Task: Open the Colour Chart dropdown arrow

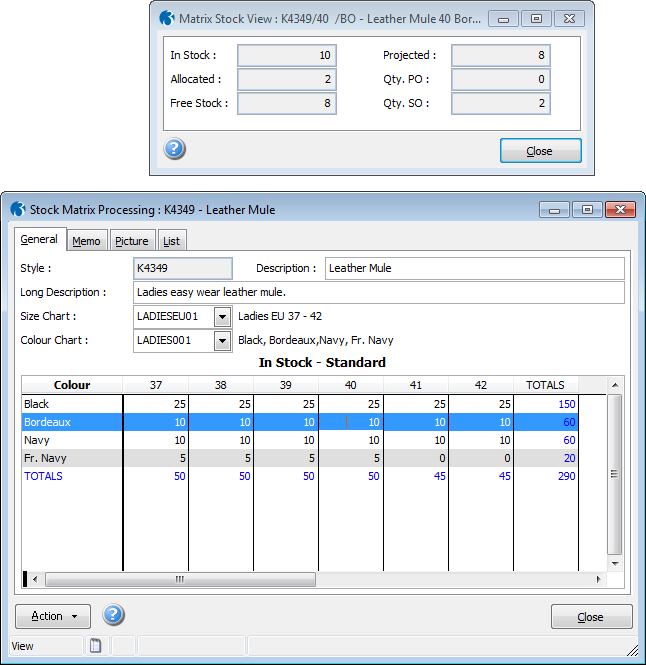Action: [222, 341]
